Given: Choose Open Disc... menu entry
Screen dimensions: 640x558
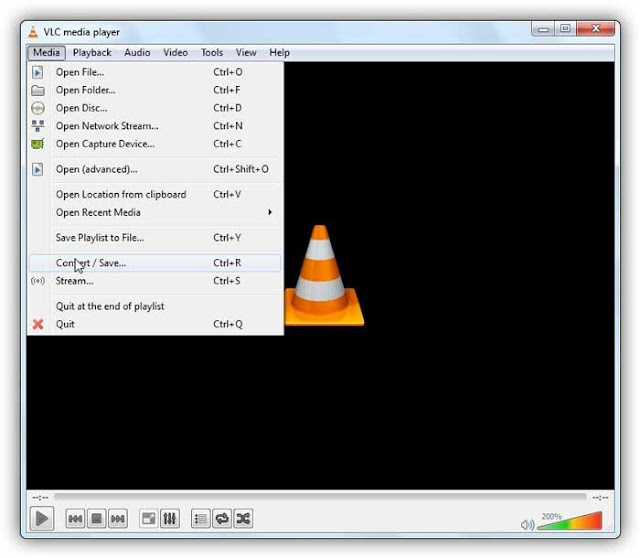Looking at the screenshot, I should (155, 108).
